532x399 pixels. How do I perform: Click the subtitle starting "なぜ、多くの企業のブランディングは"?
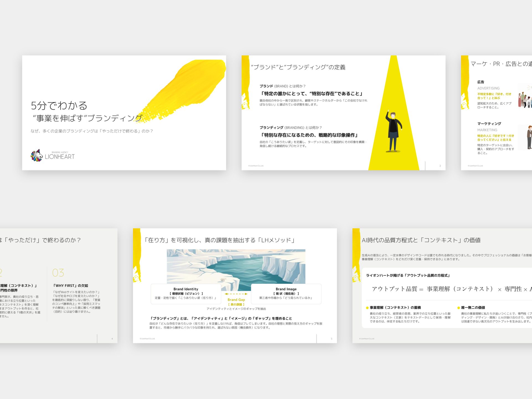[92, 131]
